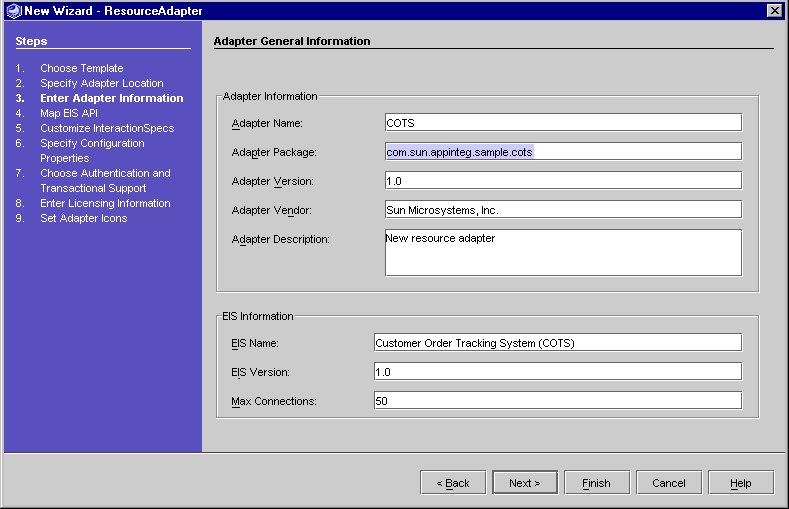789x509 pixels.
Task: Click the Max Connections label
Action: (x=274, y=401)
